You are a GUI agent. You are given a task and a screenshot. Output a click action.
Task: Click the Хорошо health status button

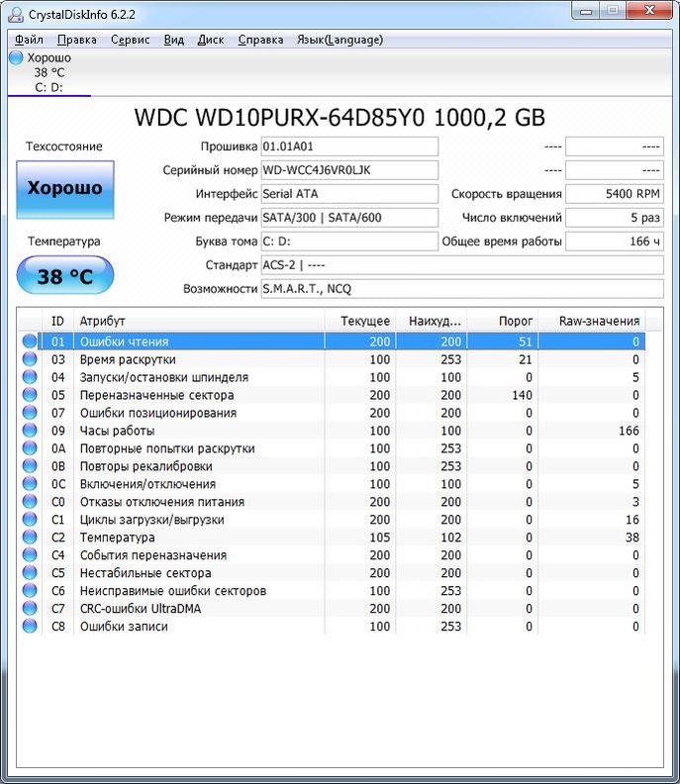tap(65, 189)
